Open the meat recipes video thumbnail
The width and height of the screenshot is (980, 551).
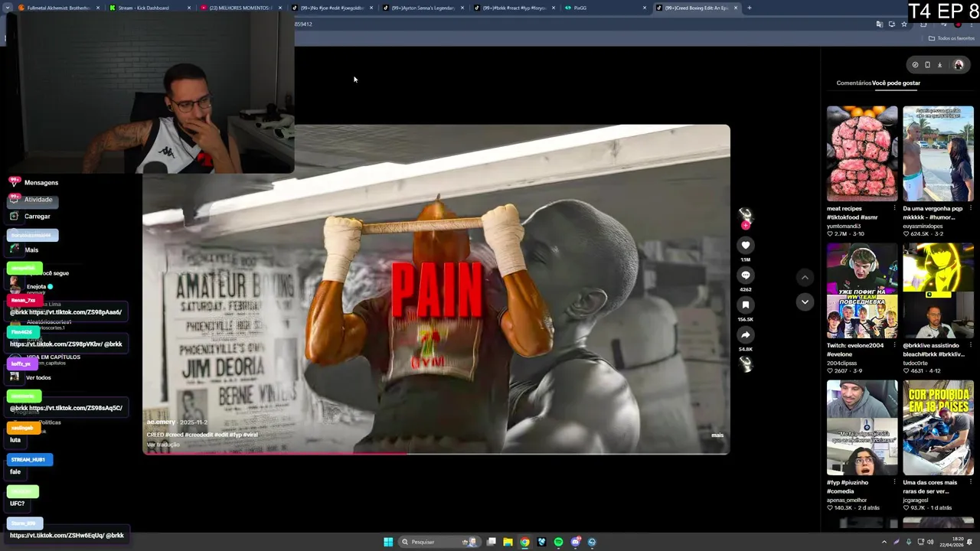pyautogui.click(x=862, y=154)
